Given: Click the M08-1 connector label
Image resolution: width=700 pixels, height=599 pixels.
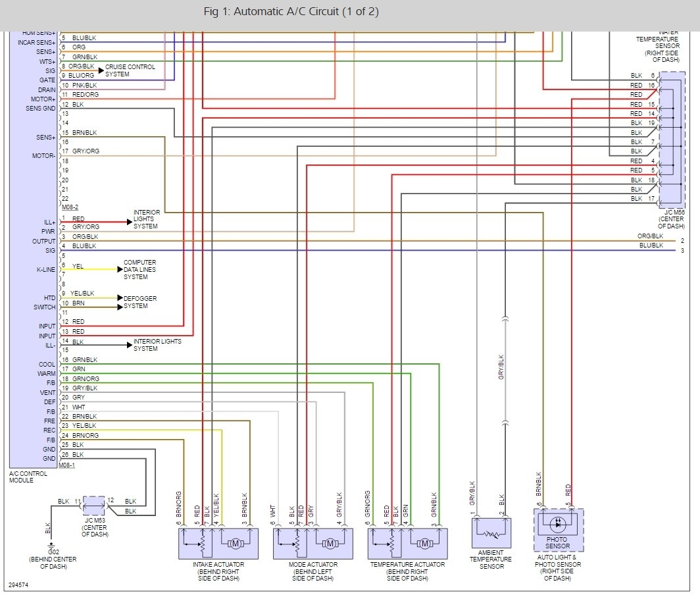Looking at the screenshot, I should (x=67, y=465).
